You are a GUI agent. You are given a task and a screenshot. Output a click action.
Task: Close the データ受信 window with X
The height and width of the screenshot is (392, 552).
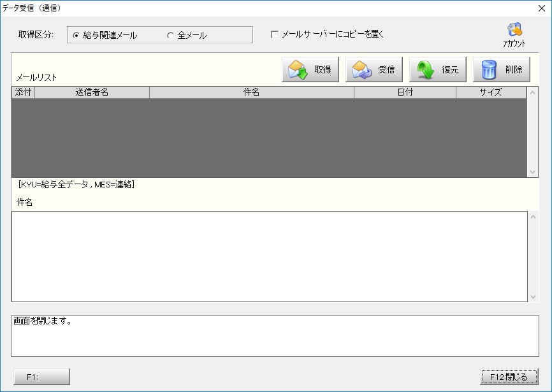541,8
